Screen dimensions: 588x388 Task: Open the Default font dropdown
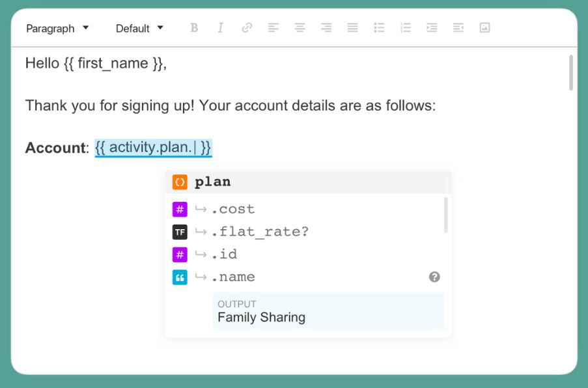coord(139,29)
